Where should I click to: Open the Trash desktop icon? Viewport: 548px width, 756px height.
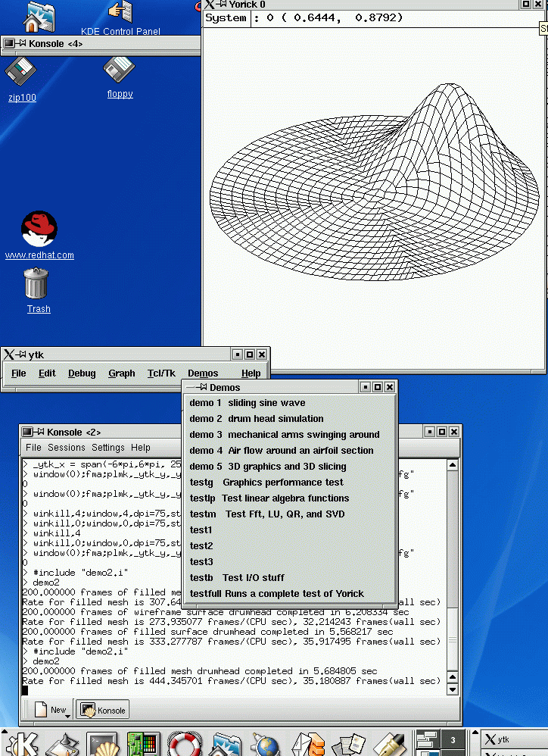coord(37,284)
